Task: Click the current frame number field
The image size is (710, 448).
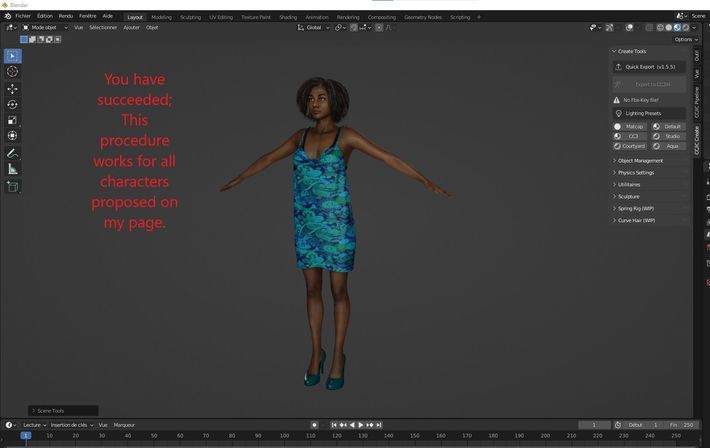Action: pyautogui.click(x=594, y=425)
